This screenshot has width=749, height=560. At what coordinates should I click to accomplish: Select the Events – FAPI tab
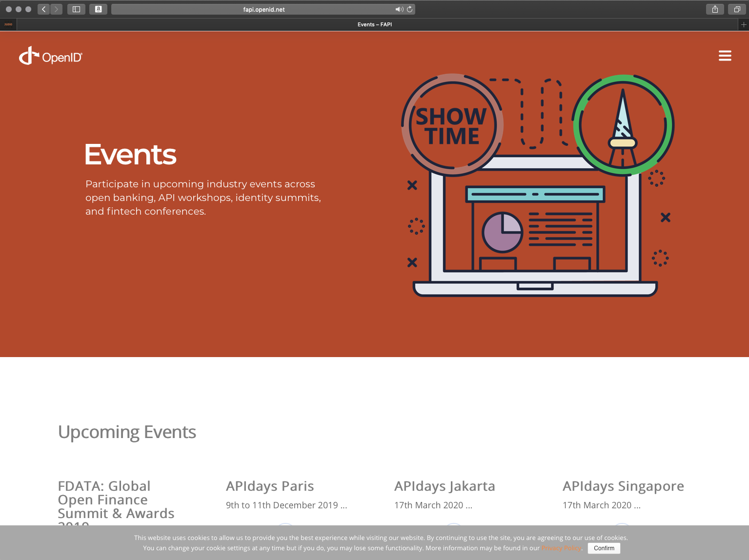[375, 24]
